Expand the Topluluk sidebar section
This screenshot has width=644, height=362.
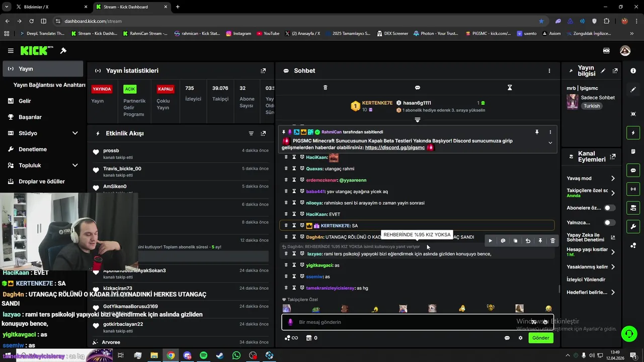pos(75,165)
